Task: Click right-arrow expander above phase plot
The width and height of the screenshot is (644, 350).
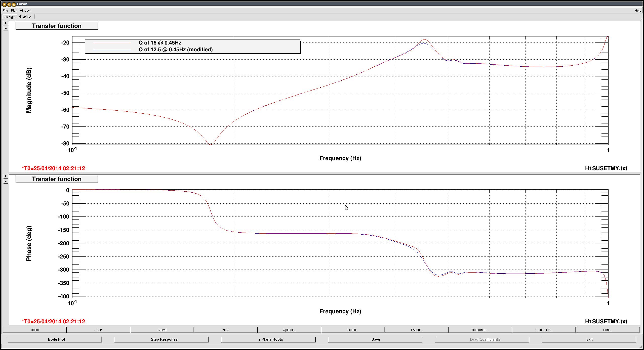Action: [6, 176]
